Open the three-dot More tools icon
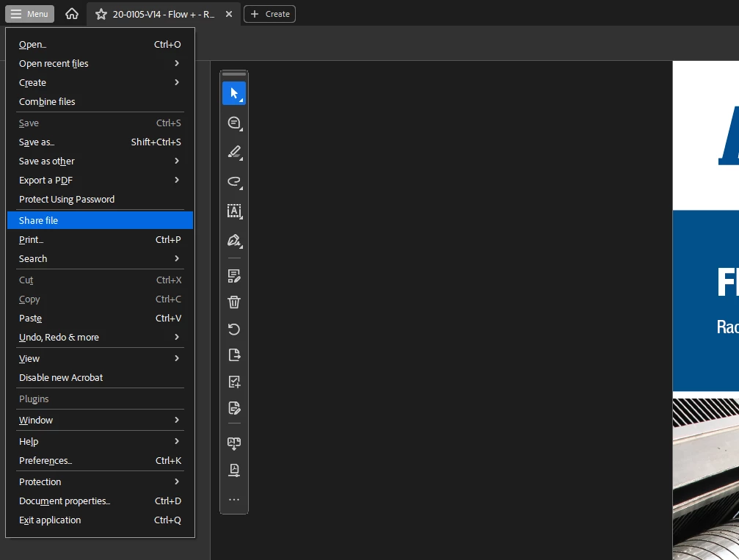Image resolution: width=739 pixels, height=560 pixels. pyautogui.click(x=234, y=500)
